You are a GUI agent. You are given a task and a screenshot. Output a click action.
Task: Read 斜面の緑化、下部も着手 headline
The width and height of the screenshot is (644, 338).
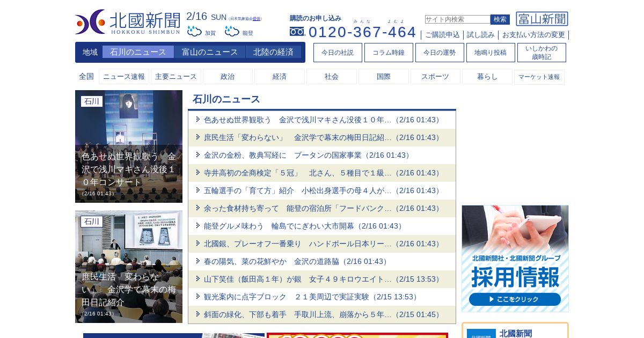[322, 314]
